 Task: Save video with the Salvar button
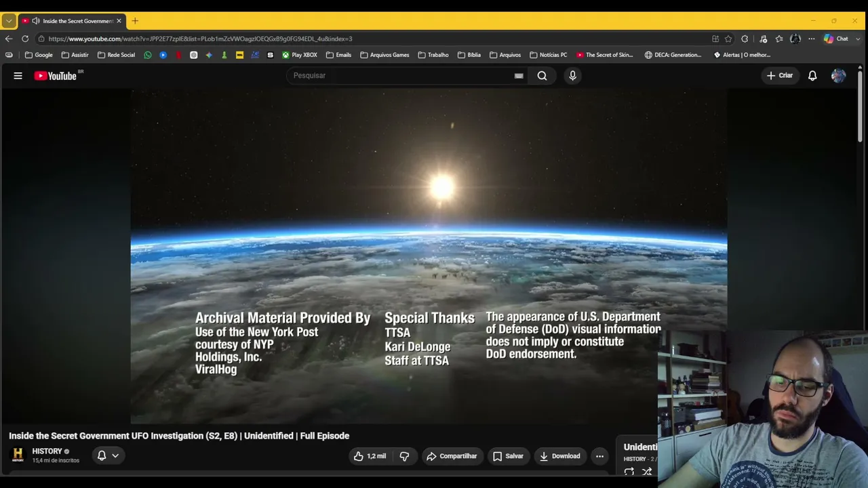508,456
